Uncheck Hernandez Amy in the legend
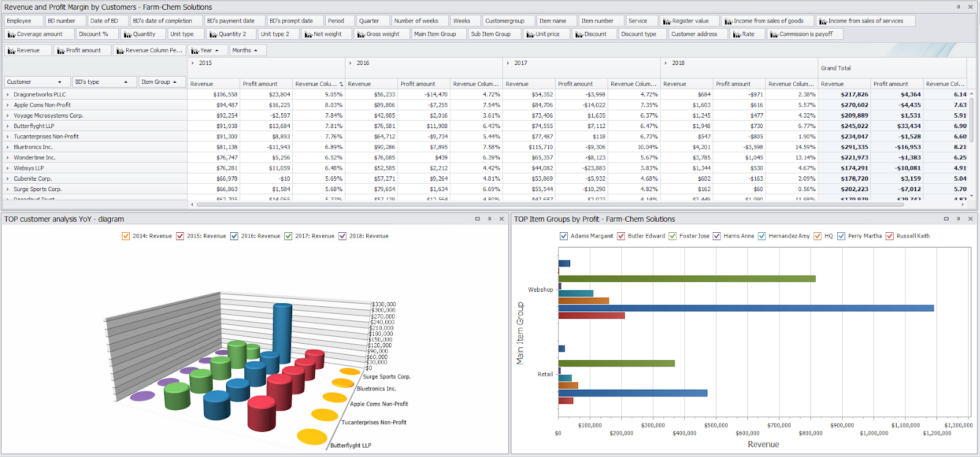 (762, 236)
